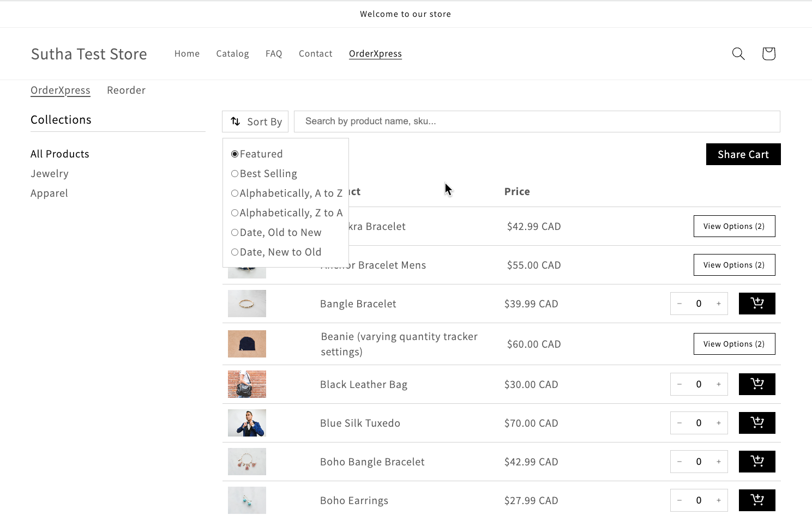Switch to the Reorder tab
Image resolution: width=812 pixels, height=515 pixels.
click(126, 90)
